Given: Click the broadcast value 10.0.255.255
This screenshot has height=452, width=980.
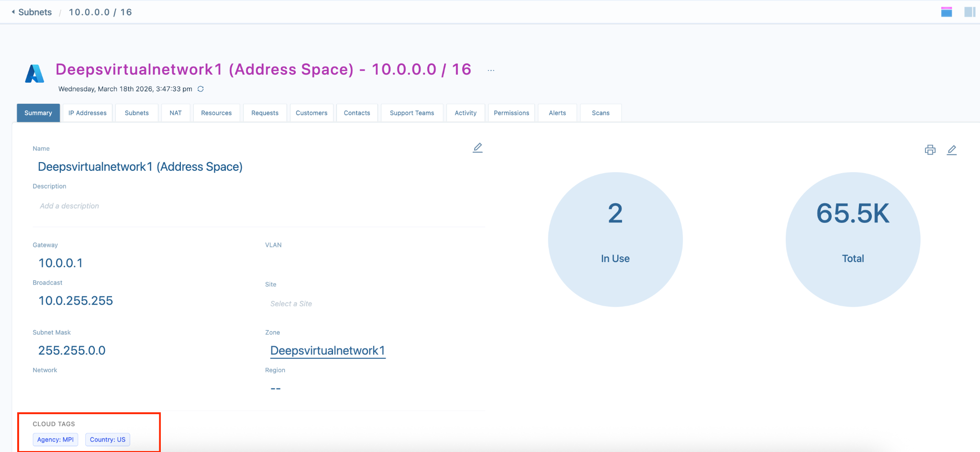Looking at the screenshot, I should click(76, 301).
